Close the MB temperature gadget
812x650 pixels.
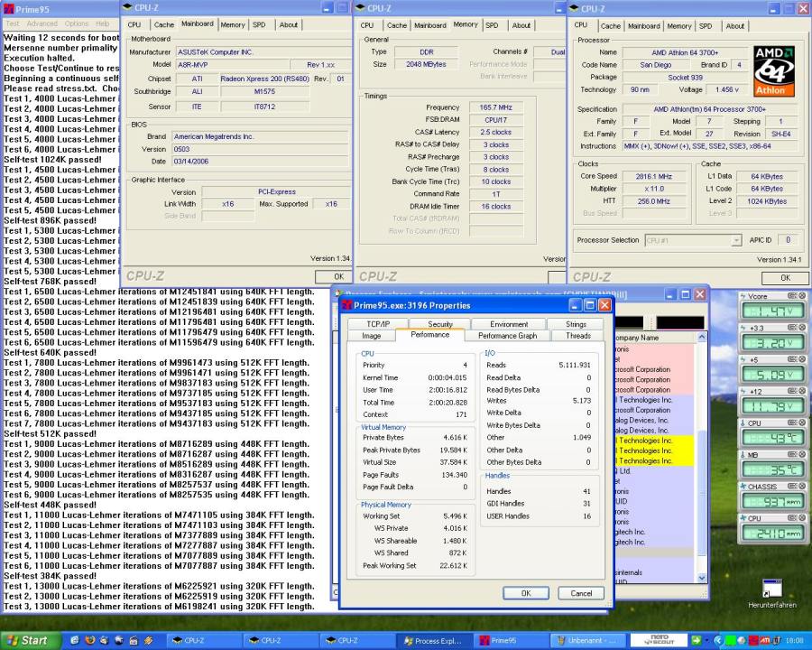[802, 455]
